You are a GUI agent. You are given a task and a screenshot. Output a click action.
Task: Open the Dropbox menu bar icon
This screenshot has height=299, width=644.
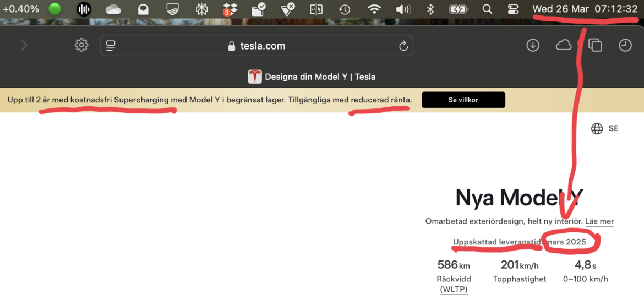tap(230, 9)
